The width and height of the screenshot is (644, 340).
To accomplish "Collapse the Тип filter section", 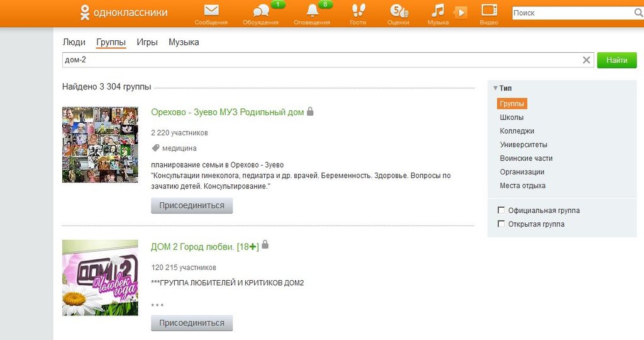I will point(496,88).
